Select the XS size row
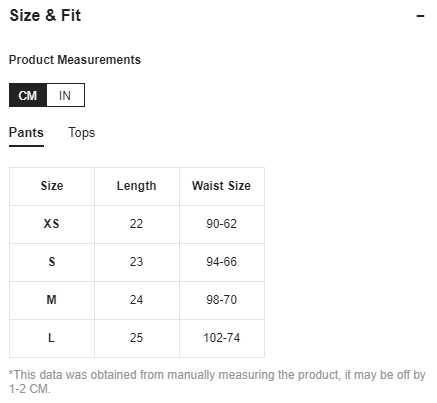 pyautogui.click(x=137, y=224)
